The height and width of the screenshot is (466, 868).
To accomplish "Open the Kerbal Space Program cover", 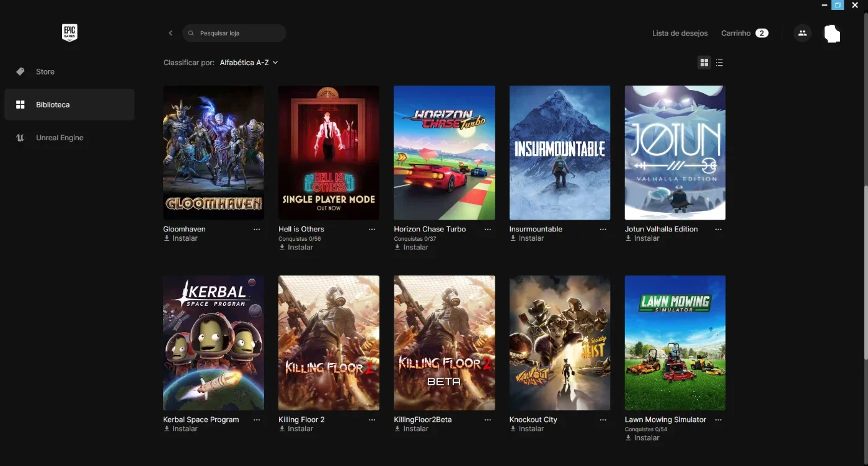I will click(213, 343).
